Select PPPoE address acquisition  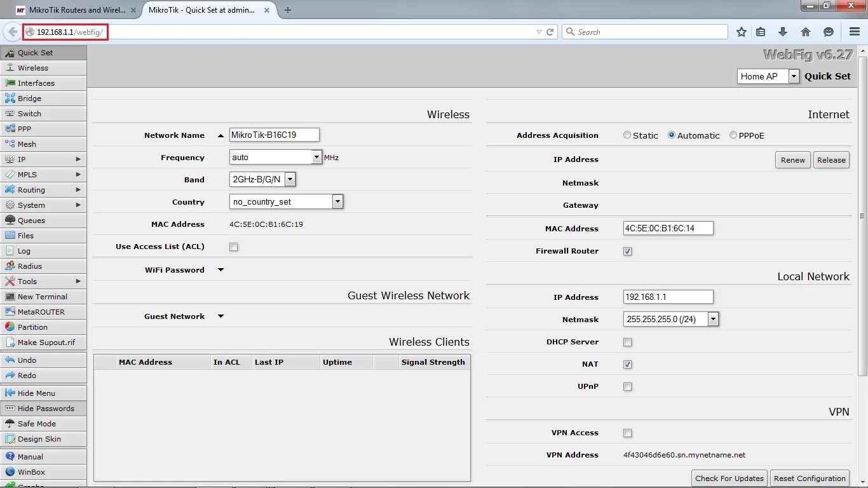click(733, 135)
